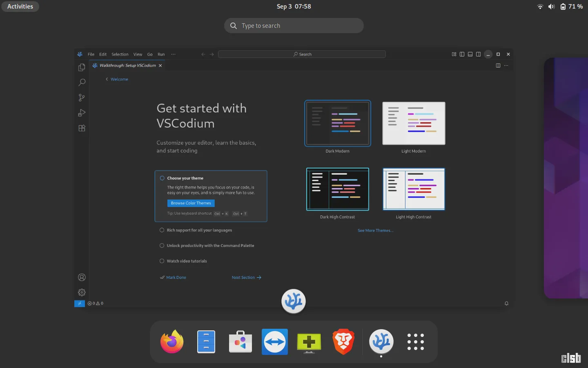Toggle the Secondary Side Bar layout icon
Screen dimensions: 588x368
478,54
